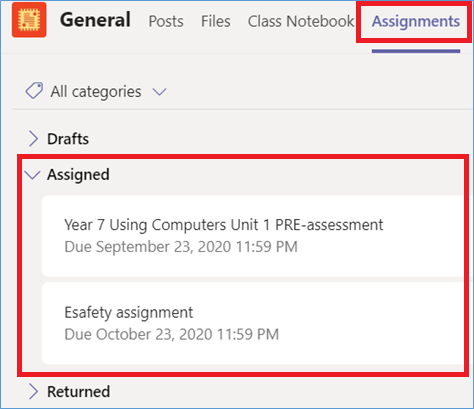Click the Esafety assignment title text
Viewport: 474px width, 409px height.
tap(129, 313)
